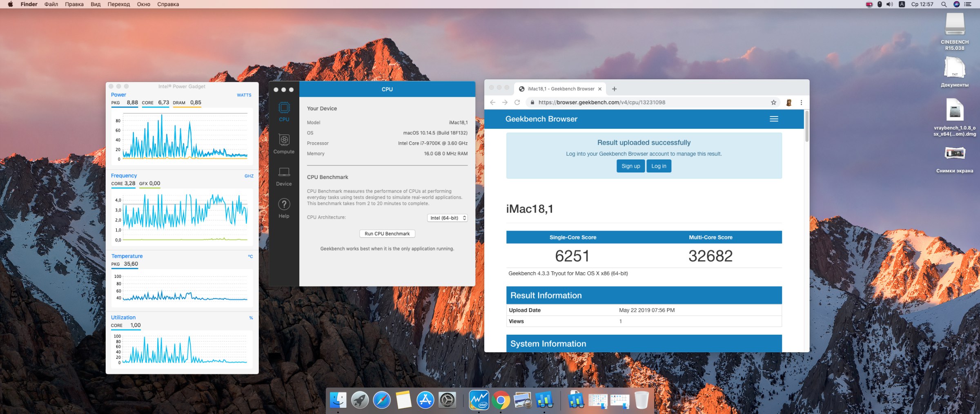Click the Temperature PKG value 35,60
The width and height of the screenshot is (980, 414).
tap(131, 264)
